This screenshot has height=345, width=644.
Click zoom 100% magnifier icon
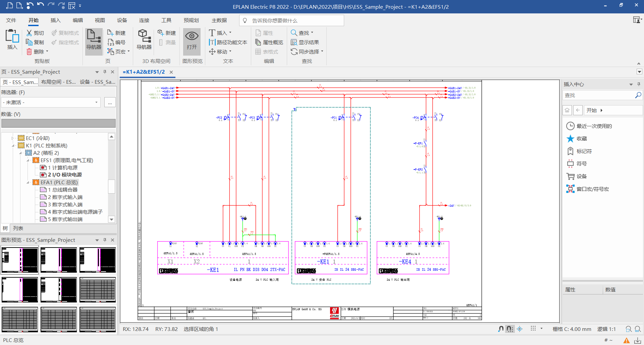(x=638, y=329)
